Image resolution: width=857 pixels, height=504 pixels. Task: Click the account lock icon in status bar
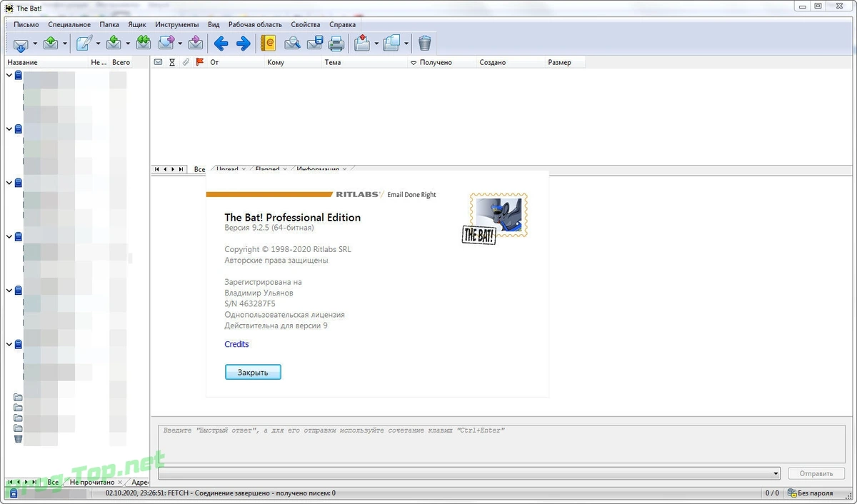coord(14,493)
